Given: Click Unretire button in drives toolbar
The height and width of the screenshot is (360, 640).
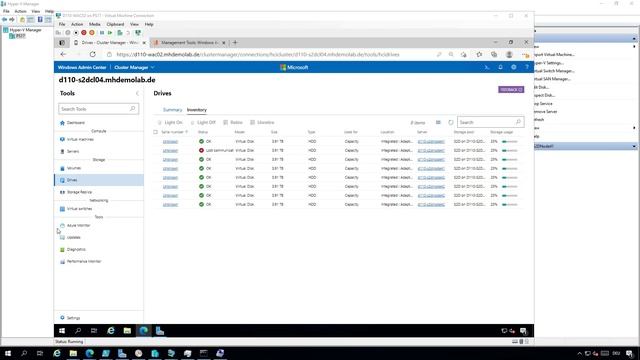Looking at the screenshot, I should [x=262, y=122].
